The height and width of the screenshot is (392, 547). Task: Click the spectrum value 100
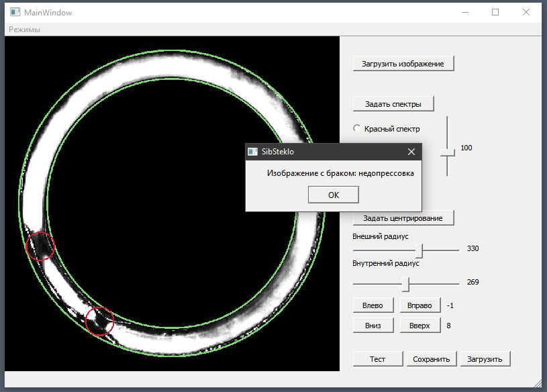click(x=466, y=148)
